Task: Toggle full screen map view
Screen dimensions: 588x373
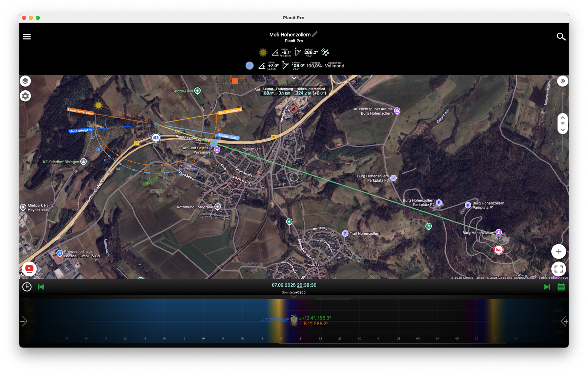Action: pos(558,269)
